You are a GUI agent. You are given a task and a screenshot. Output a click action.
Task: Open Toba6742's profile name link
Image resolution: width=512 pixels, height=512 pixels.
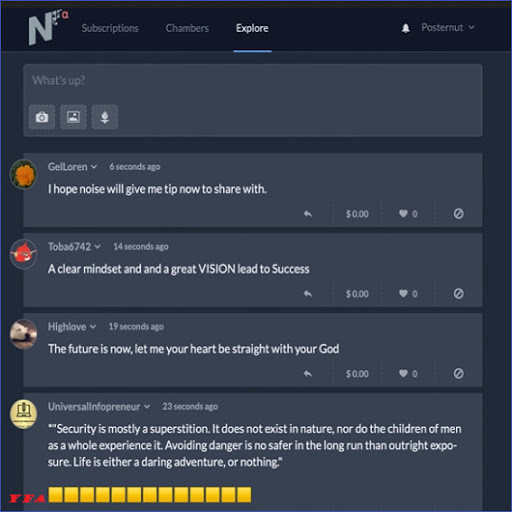pyautogui.click(x=69, y=247)
